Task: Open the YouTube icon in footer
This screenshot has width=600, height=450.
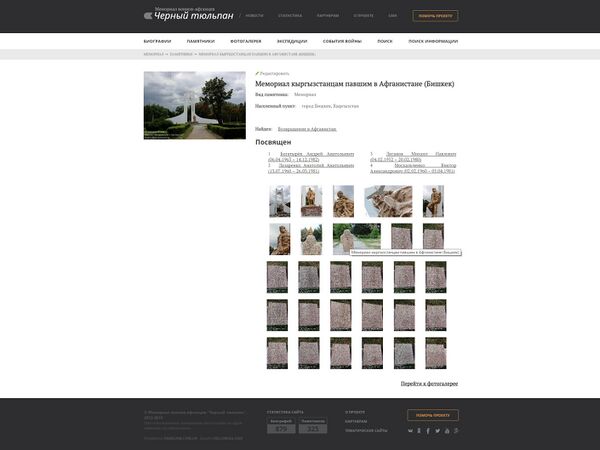Action: pos(447,431)
